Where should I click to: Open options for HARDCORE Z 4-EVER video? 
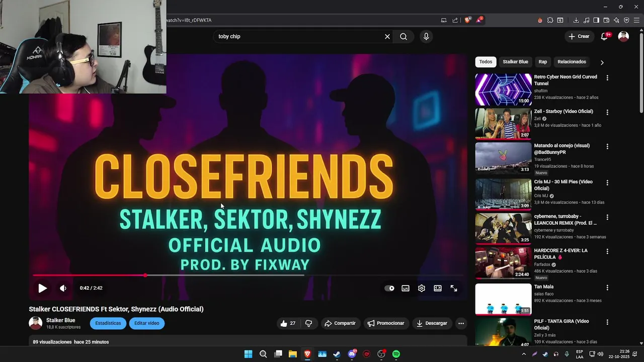[607, 251]
